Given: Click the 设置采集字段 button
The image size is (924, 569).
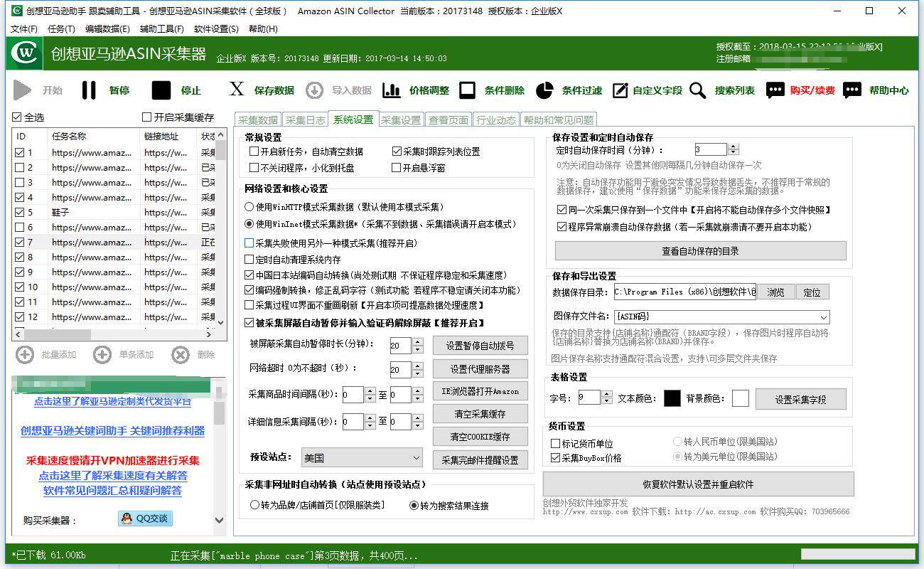Looking at the screenshot, I should (x=801, y=399).
